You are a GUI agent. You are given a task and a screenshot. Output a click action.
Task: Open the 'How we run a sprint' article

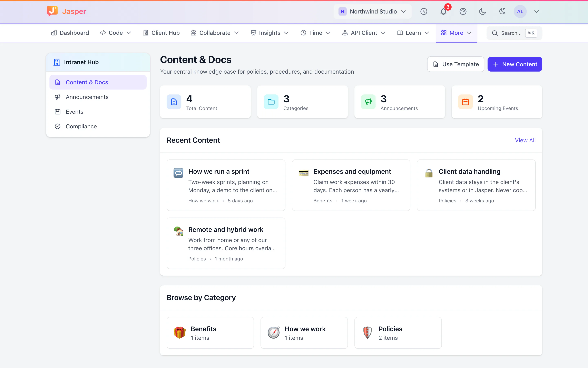pos(226,185)
